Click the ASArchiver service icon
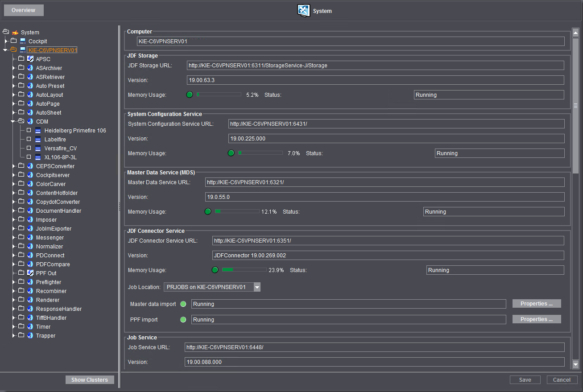This screenshot has width=583, height=392. pyautogui.click(x=30, y=68)
